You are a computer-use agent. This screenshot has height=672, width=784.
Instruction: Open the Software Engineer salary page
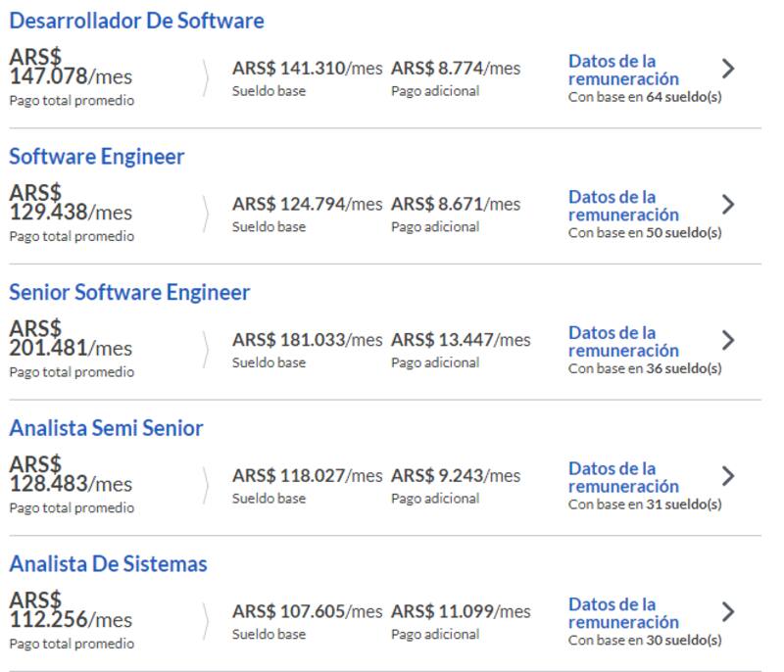(96, 157)
